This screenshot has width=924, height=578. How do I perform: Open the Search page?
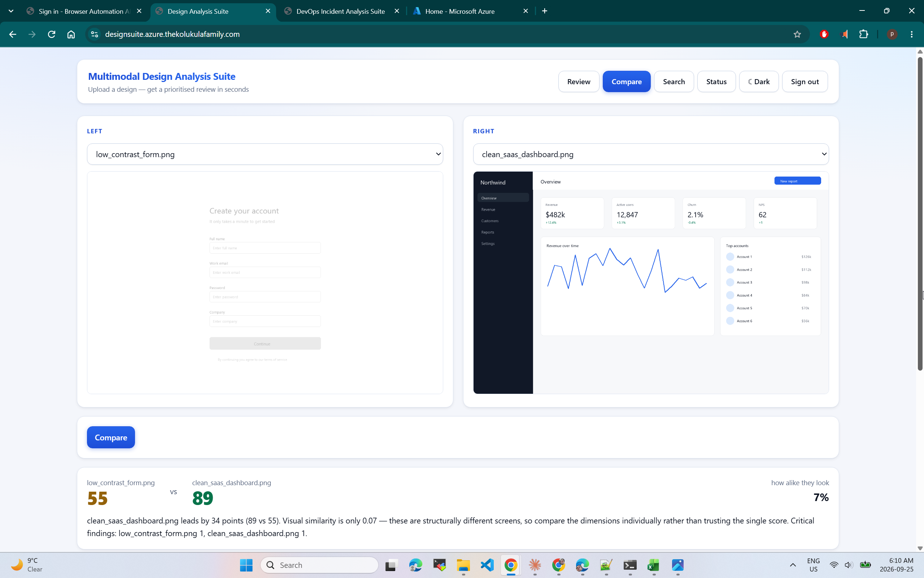pos(674,81)
